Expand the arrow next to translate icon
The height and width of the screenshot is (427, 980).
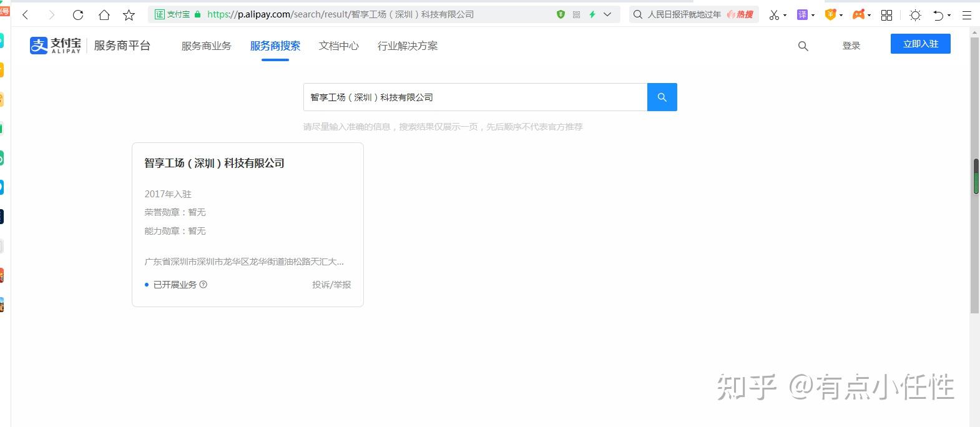click(813, 15)
